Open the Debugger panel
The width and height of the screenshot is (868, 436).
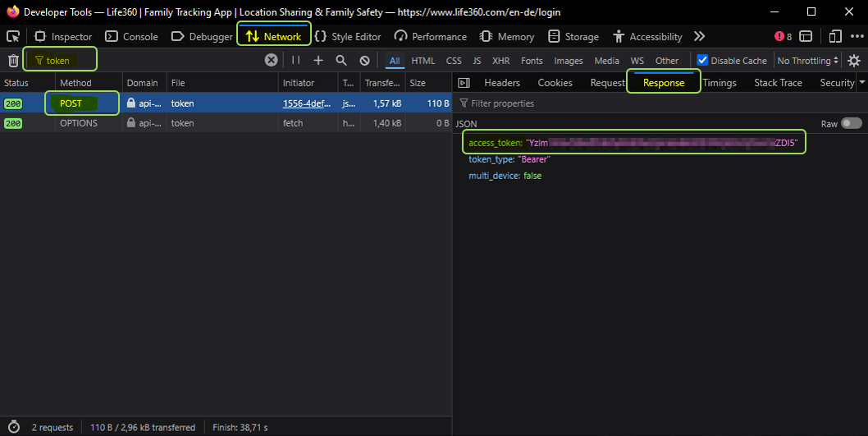[x=202, y=37]
